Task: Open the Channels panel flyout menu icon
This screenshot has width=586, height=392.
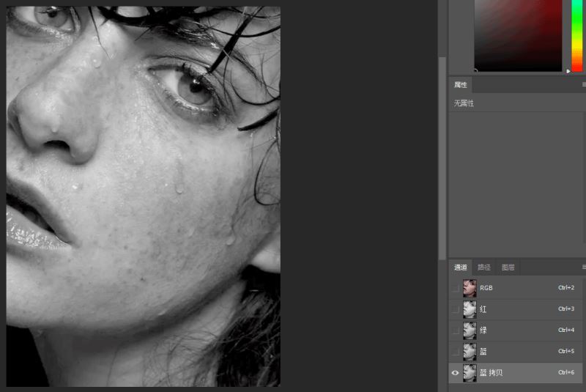Action: pyautogui.click(x=584, y=267)
